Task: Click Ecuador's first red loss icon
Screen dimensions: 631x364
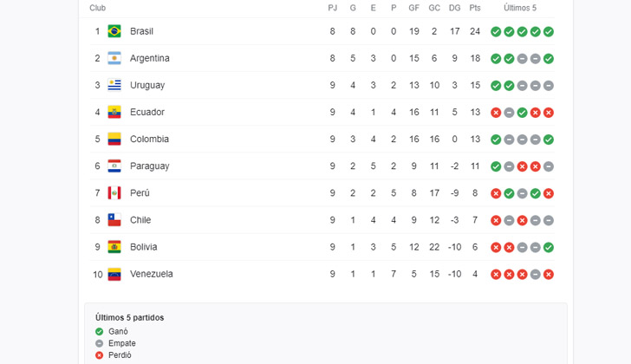Action: coord(496,112)
